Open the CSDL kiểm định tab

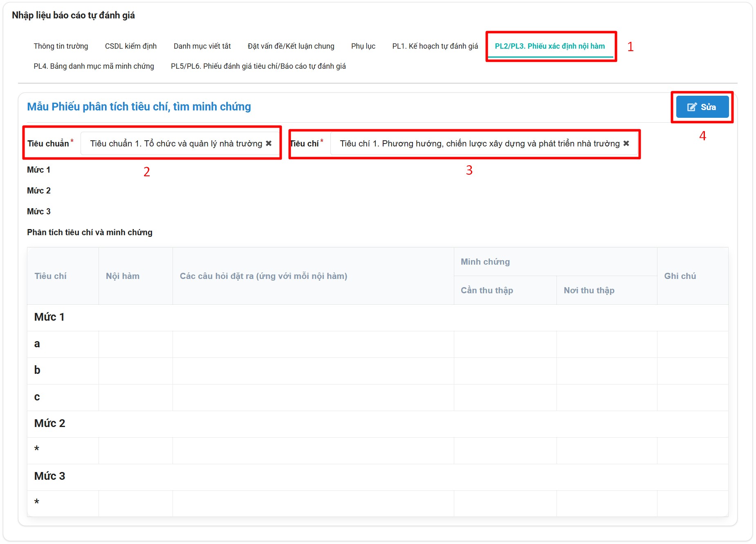point(131,46)
